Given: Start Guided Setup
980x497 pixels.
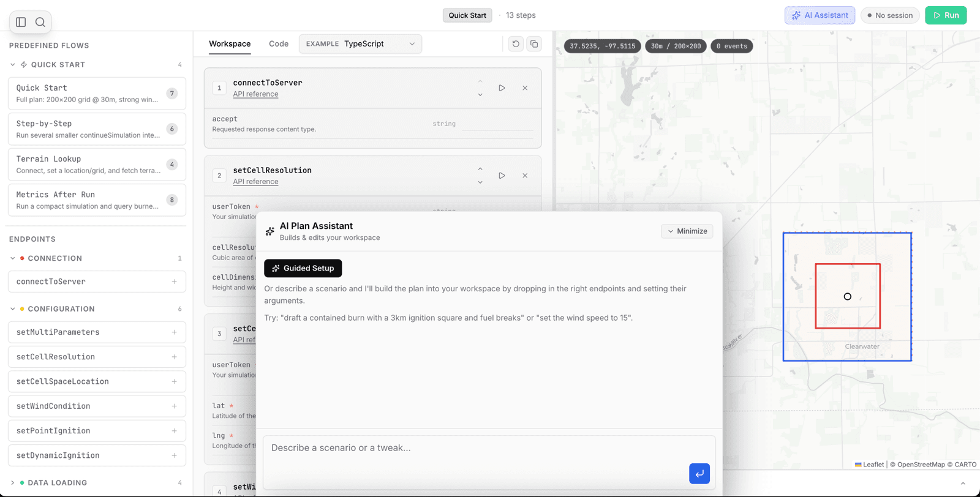Looking at the screenshot, I should click(303, 268).
